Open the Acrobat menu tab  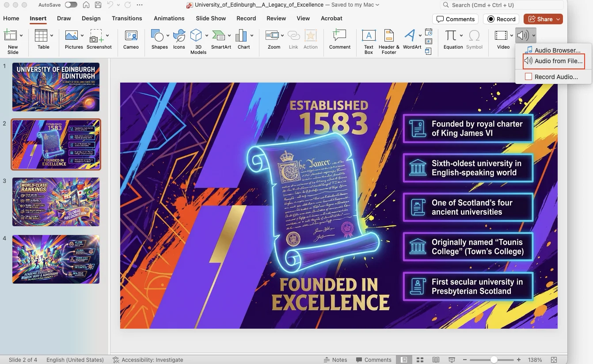(x=331, y=18)
